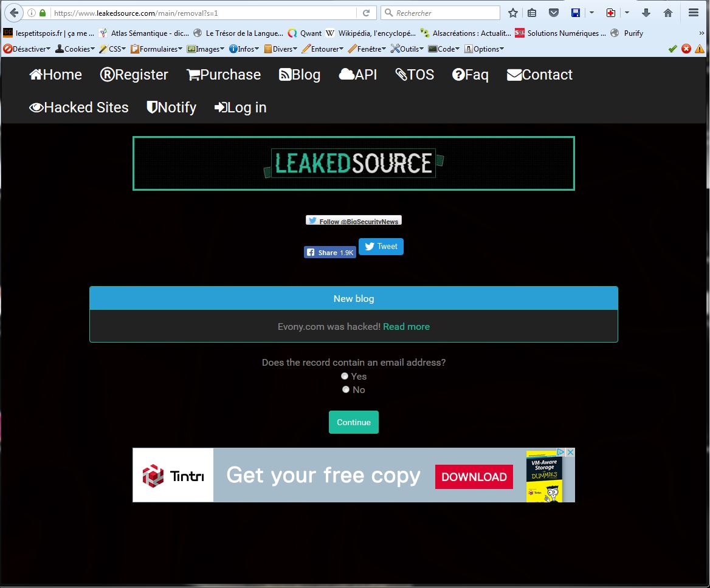
Task: Go to the Purchase page
Action: [x=224, y=75]
